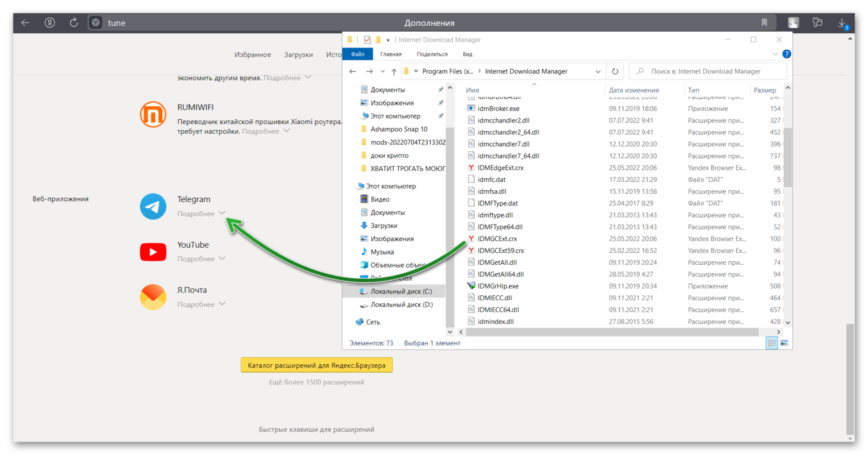This screenshot has height=455, width=868.
Task: Open Загрузки in Explorer navigation pane
Action: click(384, 226)
